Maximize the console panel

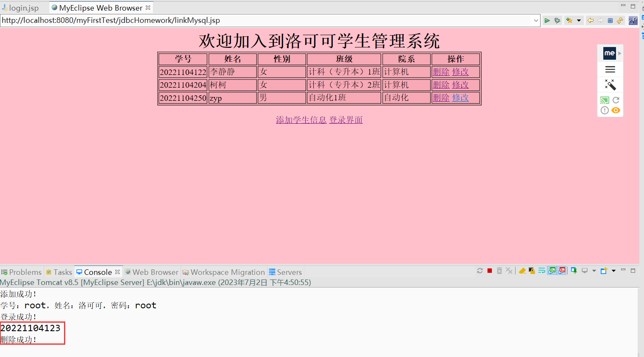pyautogui.click(x=633, y=270)
